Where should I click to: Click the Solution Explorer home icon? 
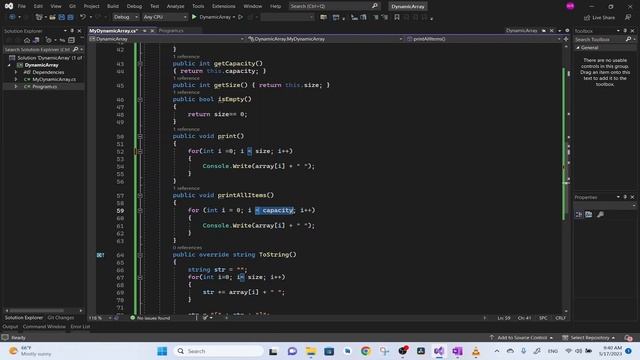tap(27, 40)
